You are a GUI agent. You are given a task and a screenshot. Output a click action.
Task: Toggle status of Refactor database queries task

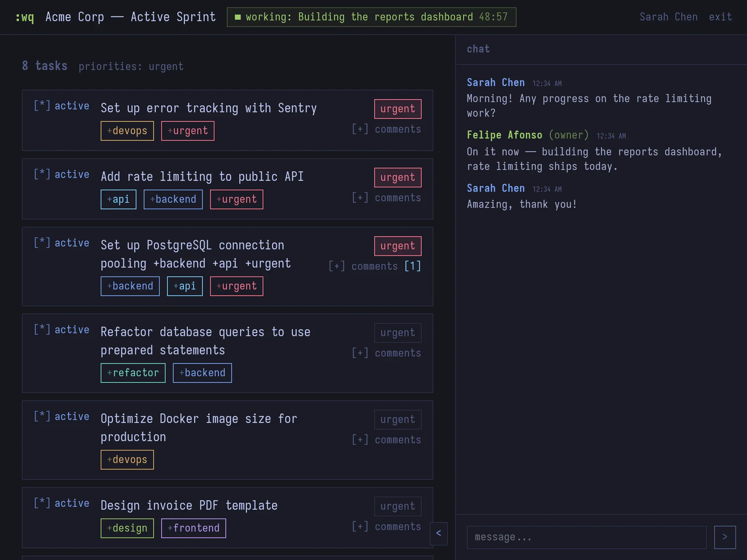point(61,330)
